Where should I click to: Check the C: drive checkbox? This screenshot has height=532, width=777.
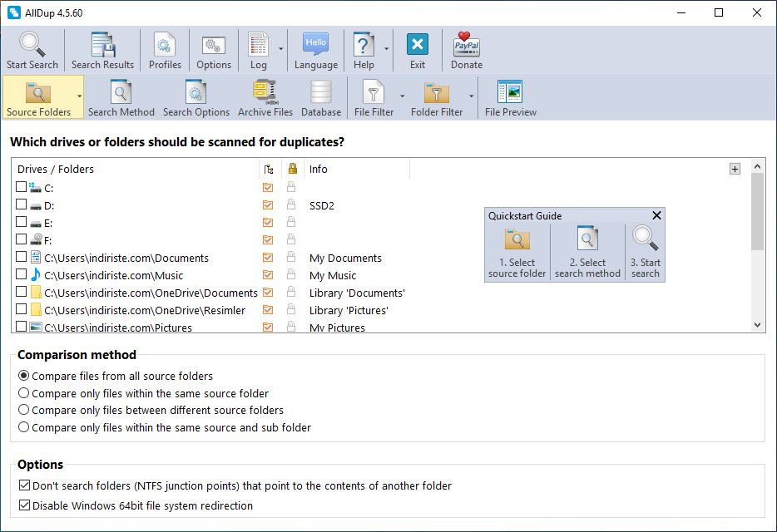21,187
